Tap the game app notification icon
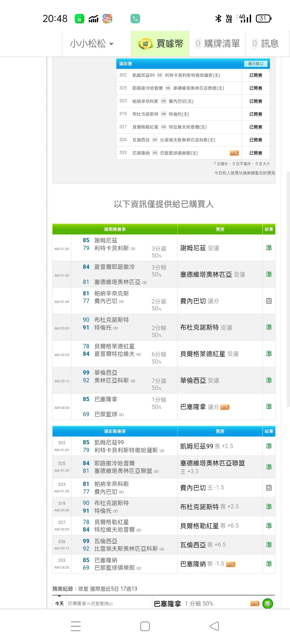 click(107, 19)
